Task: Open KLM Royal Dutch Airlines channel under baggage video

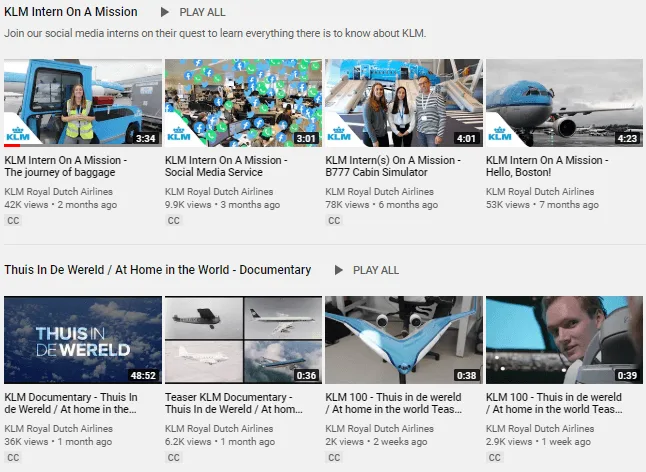Action: pyautogui.click(x=59, y=192)
